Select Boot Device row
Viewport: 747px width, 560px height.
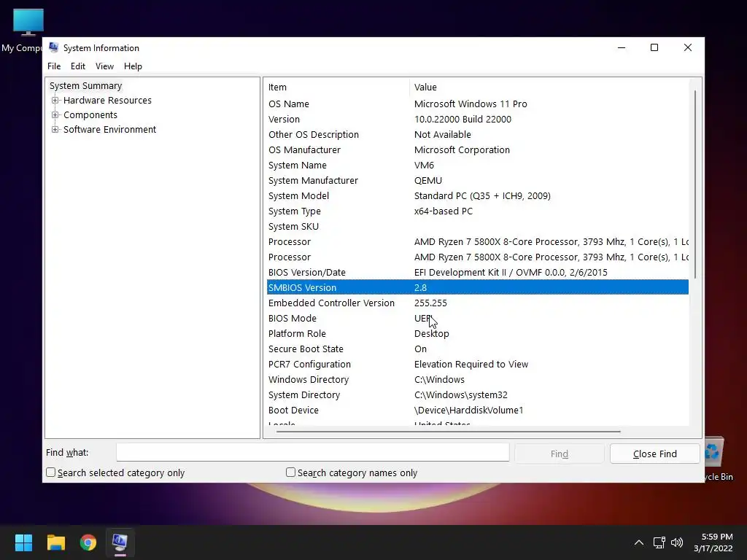tap(477, 410)
